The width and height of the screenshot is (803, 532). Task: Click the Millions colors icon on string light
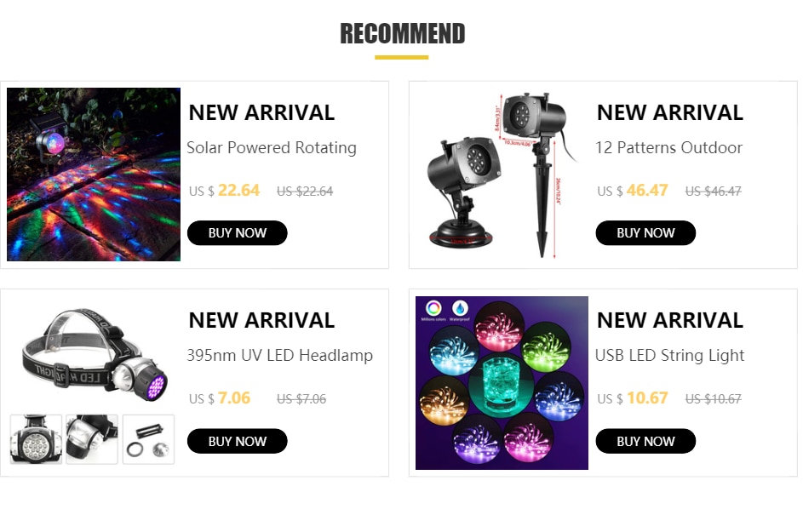coord(433,310)
